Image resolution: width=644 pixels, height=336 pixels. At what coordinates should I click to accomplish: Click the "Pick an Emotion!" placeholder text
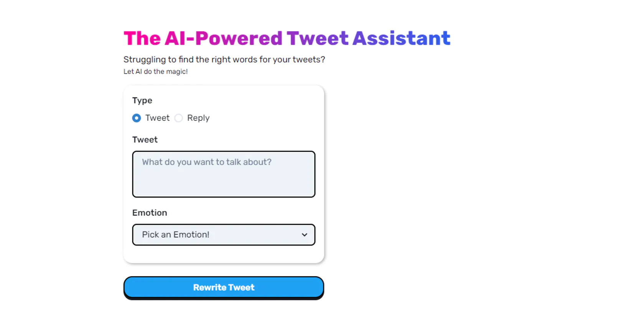(176, 235)
